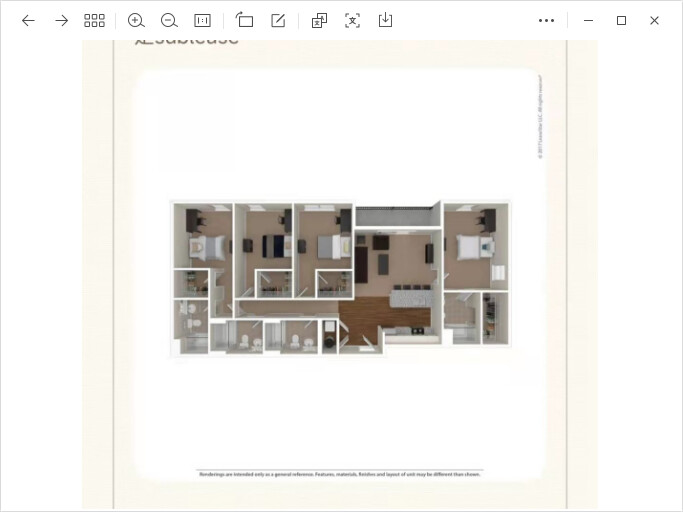Rotate the image

tap(245, 20)
